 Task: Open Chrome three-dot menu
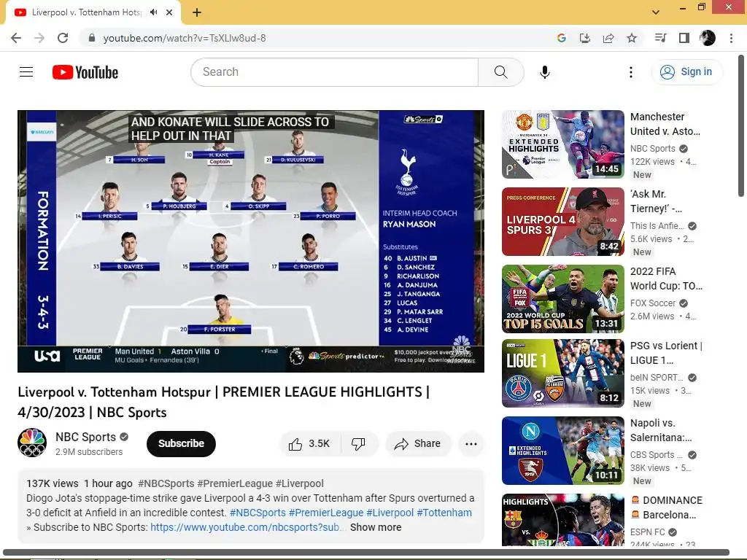point(731,38)
